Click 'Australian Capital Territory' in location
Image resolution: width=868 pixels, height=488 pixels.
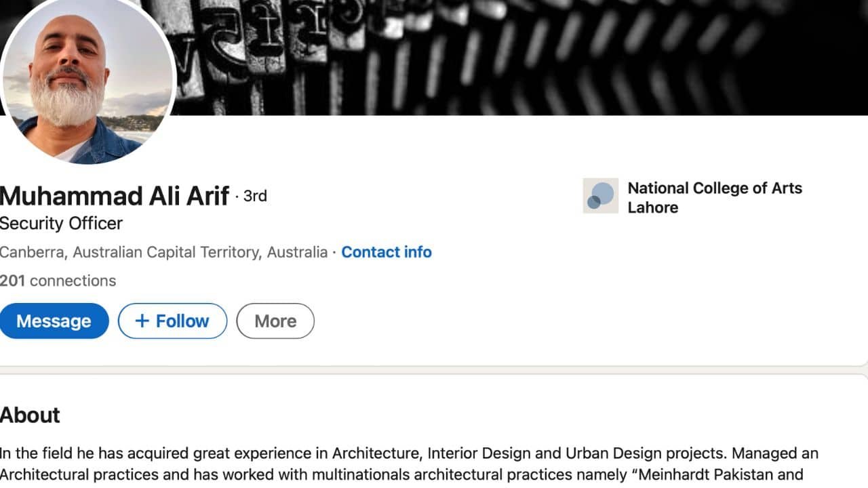[166, 252]
